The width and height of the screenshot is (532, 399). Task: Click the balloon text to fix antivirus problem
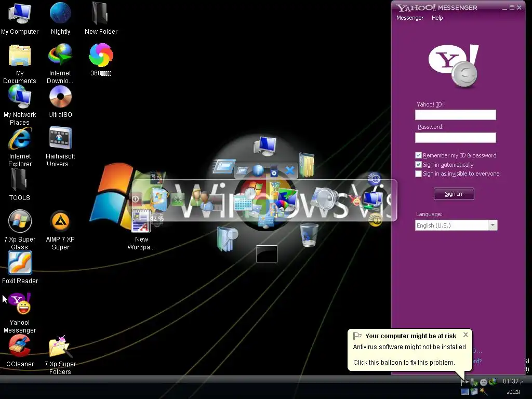click(404, 362)
